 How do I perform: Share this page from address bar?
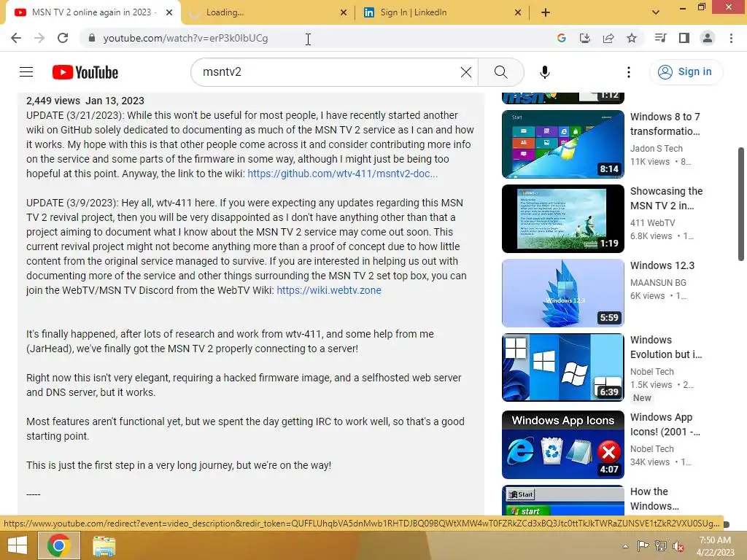coord(608,38)
